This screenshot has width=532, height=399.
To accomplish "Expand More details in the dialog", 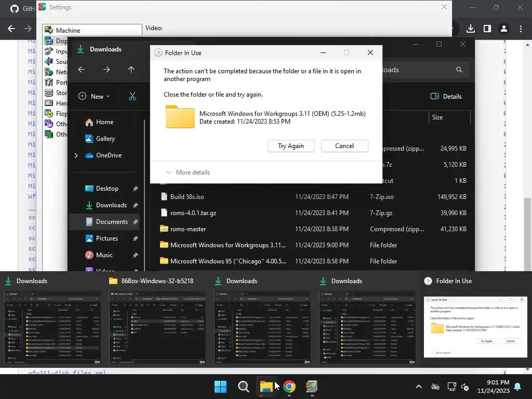I will click(188, 172).
